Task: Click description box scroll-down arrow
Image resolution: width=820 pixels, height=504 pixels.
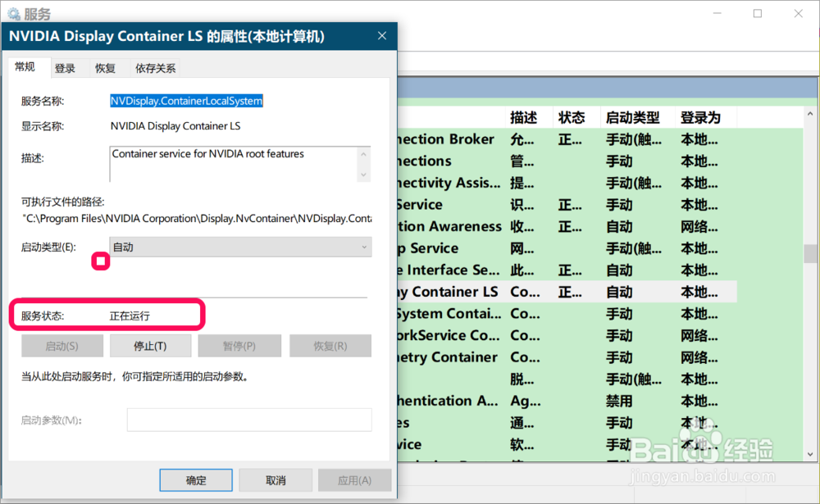Action: click(364, 176)
